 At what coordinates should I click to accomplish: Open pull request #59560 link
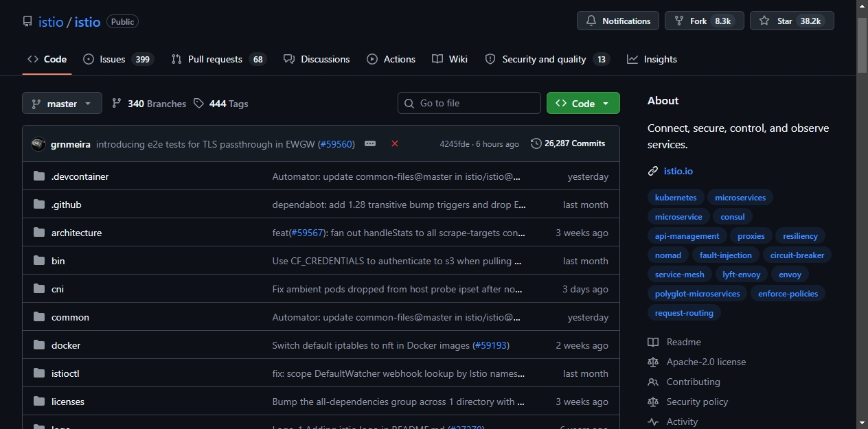[x=336, y=144]
